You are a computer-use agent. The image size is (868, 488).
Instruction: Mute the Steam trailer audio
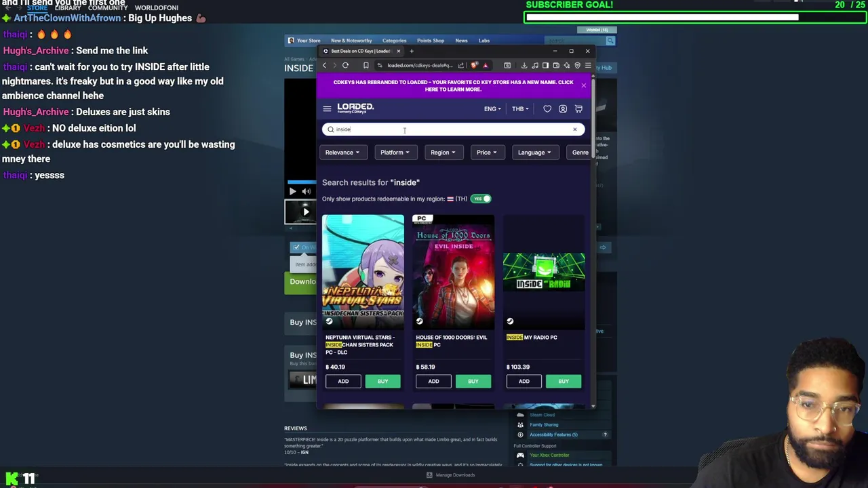click(306, 192)
